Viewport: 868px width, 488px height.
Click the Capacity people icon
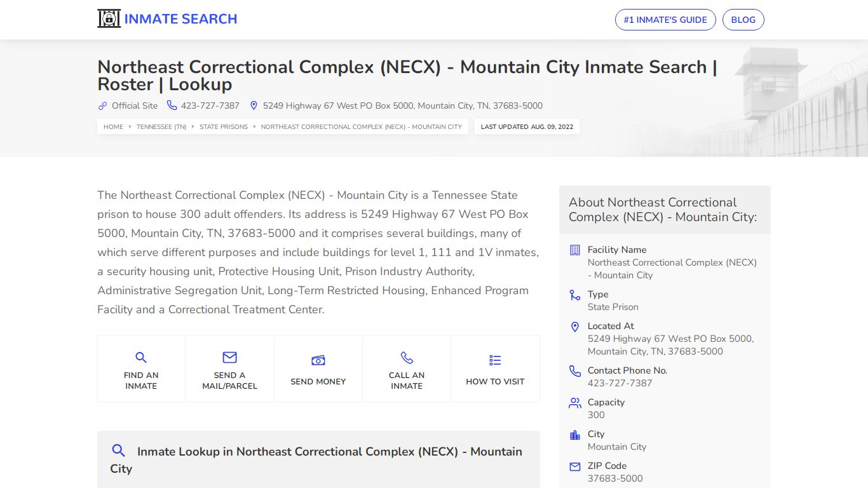click(575, 403)
